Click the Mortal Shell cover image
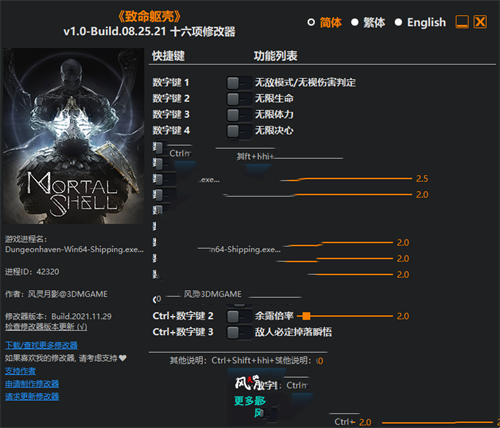This screenshot has height=428, width=500. click(74, 136)
